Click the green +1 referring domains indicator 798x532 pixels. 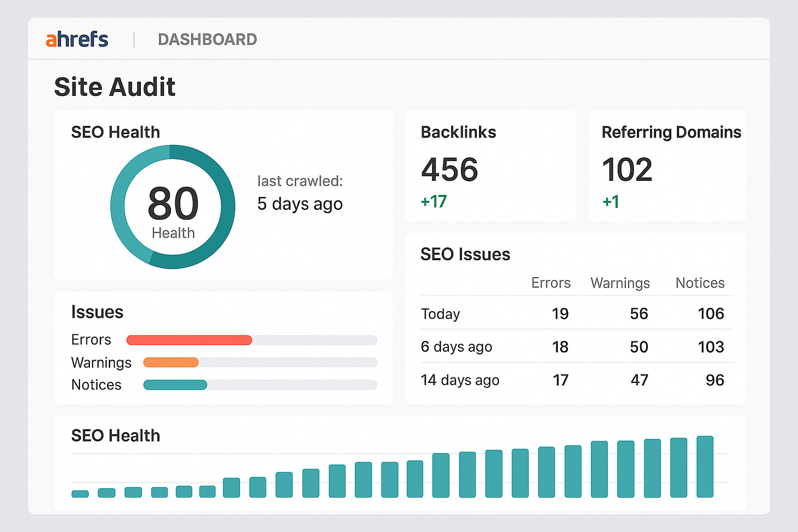point(611,202)
